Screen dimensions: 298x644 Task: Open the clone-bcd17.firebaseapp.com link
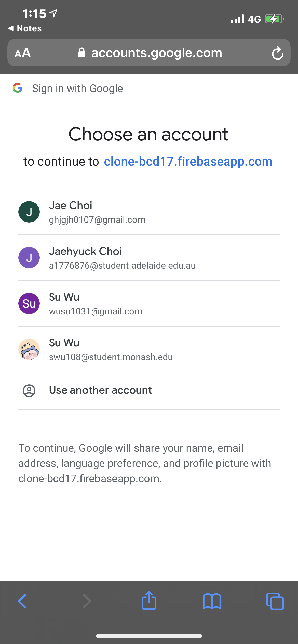click(x=188, y=161)
